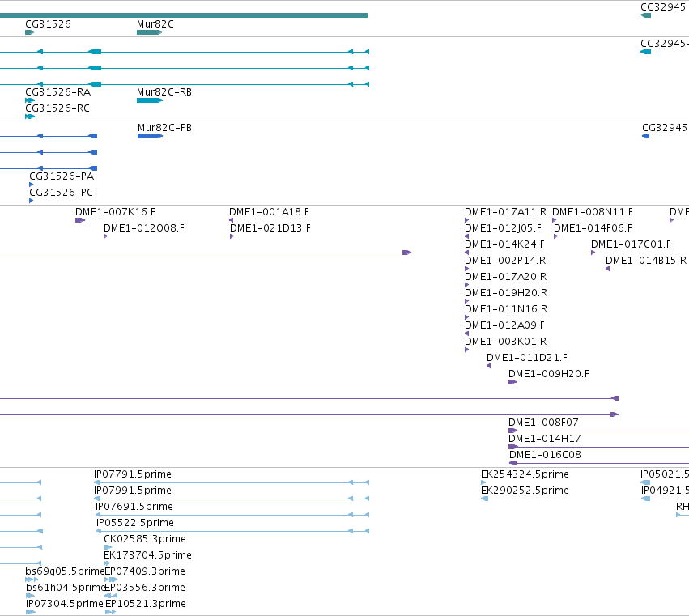This screenshot has height=616, width=689.
Task: Click the EK290252.5prime EST label
Action: click(525, 491)
